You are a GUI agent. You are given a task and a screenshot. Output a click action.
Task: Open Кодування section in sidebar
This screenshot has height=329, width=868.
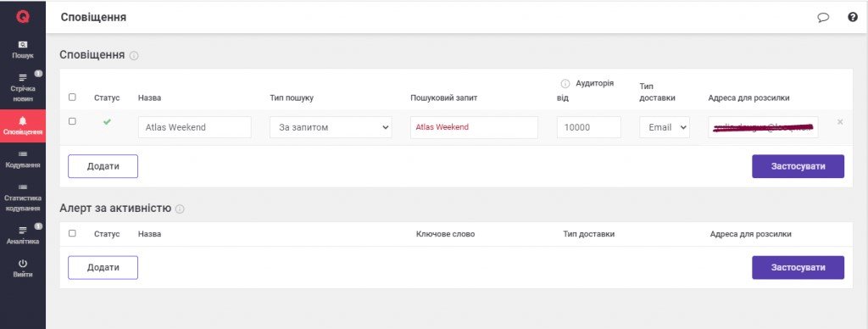click(x=23, y=159)
